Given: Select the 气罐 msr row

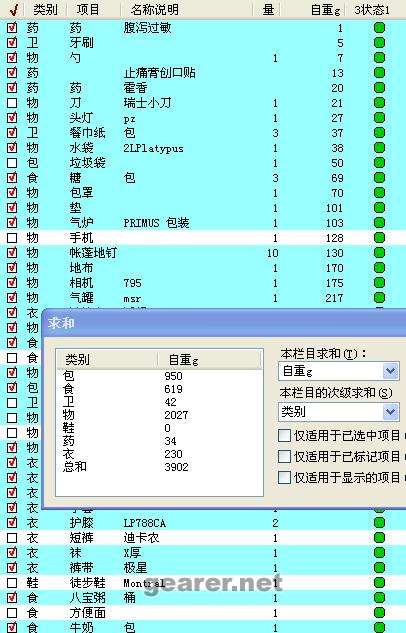Looking at the screenshot, I should tap(203, 298).
